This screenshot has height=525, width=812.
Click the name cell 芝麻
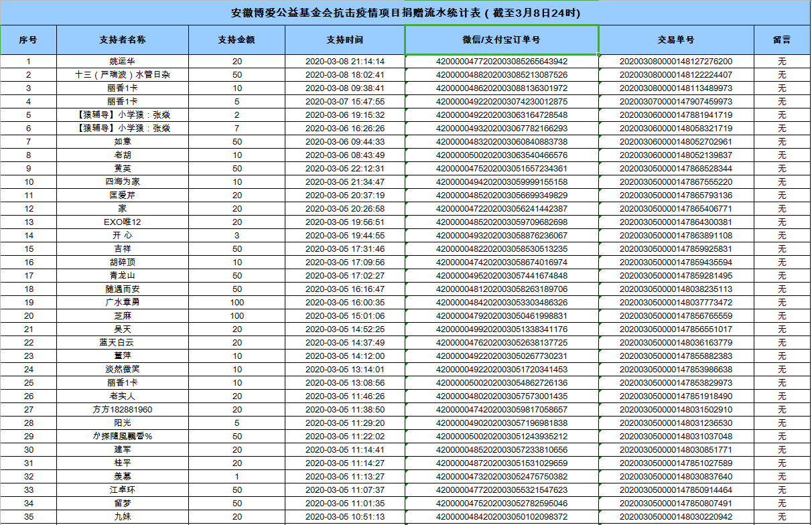tap(123, 316)
